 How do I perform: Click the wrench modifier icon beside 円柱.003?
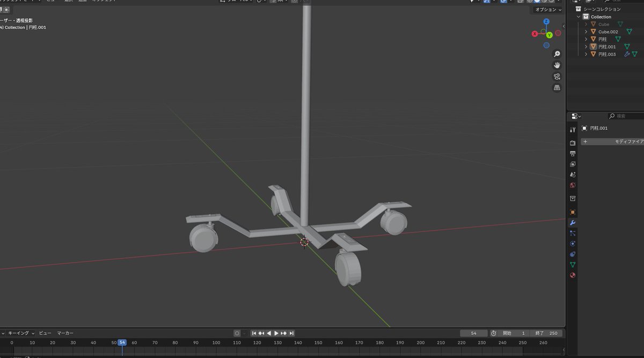627,54
